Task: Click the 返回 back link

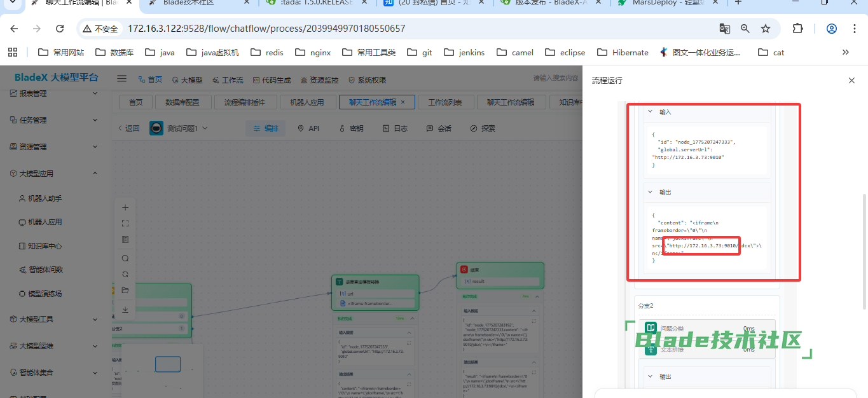Action: [128, 128]
